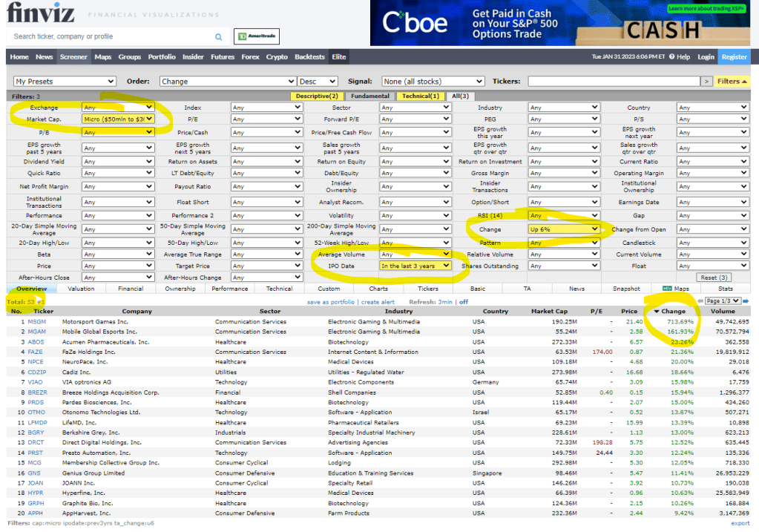Open the MSGM ticker link
The height and width of the screenshot is (532, 759).
[36, 322]
